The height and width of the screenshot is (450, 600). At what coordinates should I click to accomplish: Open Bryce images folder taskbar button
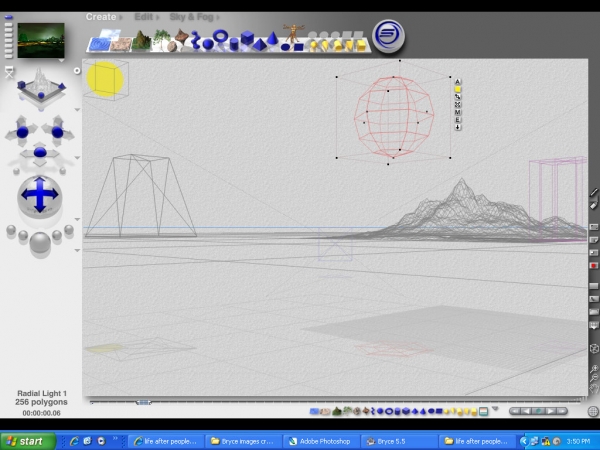click(x=244, y=441)
